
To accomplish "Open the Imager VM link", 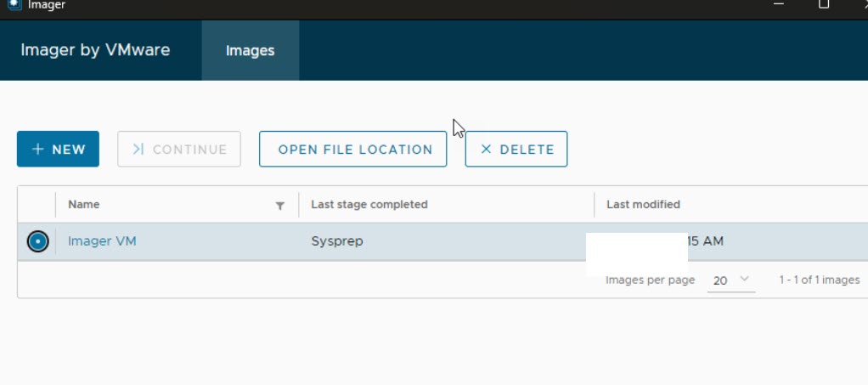I will click(102, 241).
